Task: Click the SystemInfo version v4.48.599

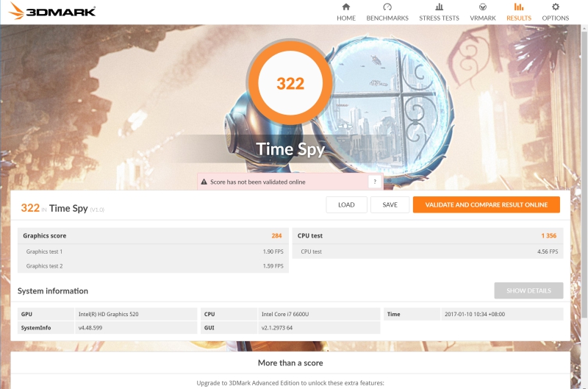Action: [90, 328]
